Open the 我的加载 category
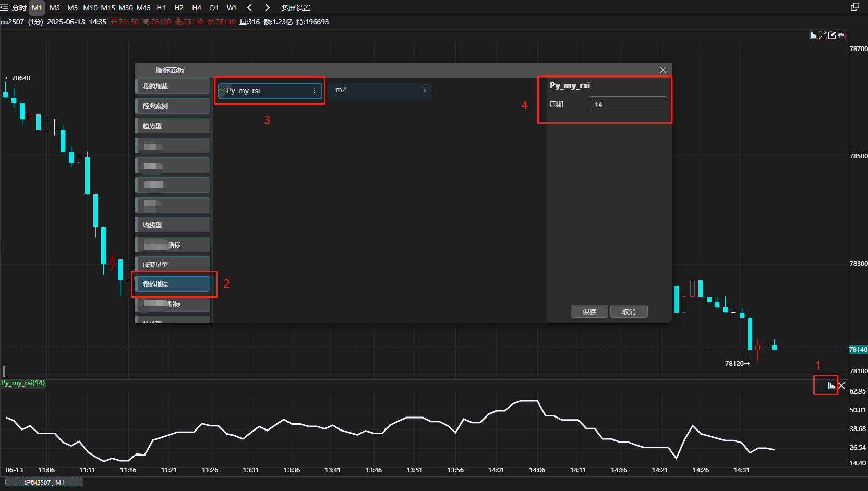The image size is (868, 491). tap(173, 87)
